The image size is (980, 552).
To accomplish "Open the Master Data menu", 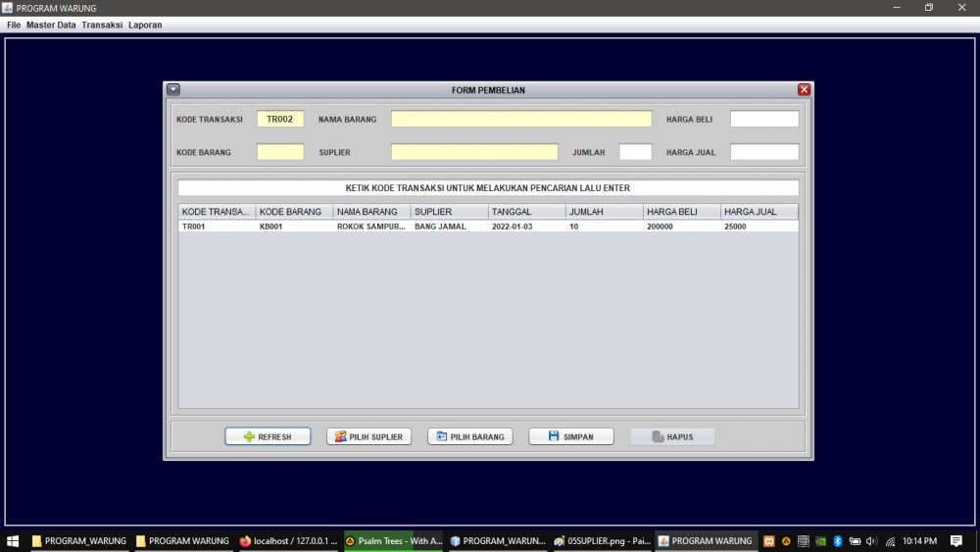I will pos(51,25).
